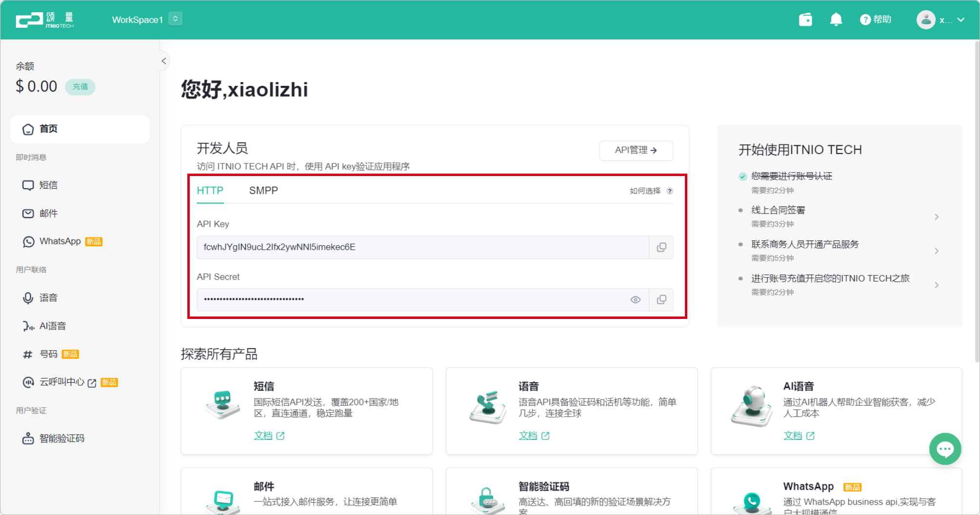
Task: Expand the 线上合同签署 step arrow
Action: pyautogui.click(x=937, y=216)
